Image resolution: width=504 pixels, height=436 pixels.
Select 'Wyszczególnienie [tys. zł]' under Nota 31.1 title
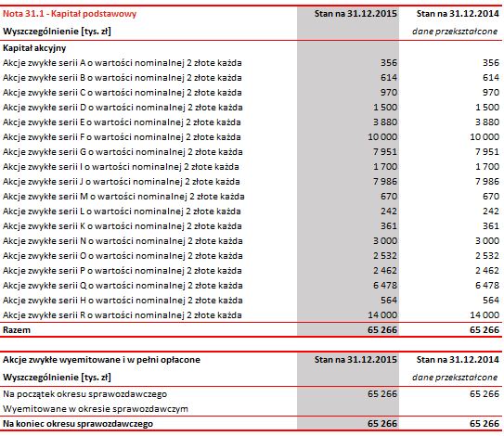[57, 32]
